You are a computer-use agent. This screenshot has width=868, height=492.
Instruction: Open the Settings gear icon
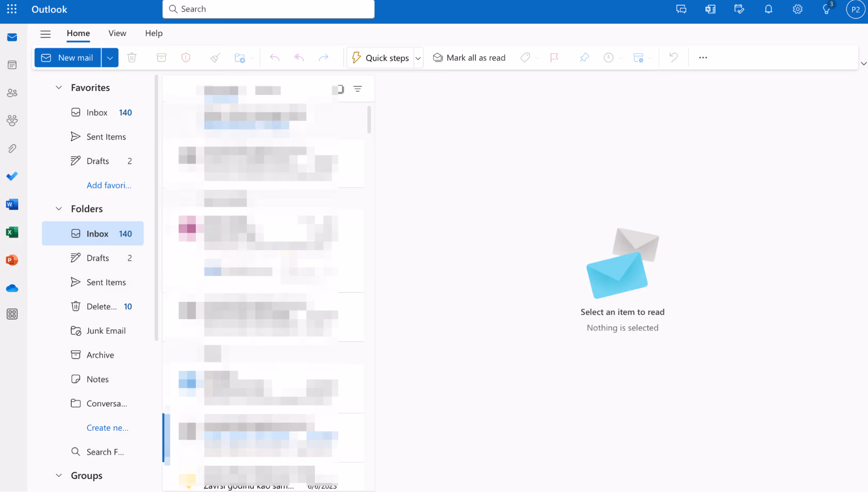click(797, 10)
